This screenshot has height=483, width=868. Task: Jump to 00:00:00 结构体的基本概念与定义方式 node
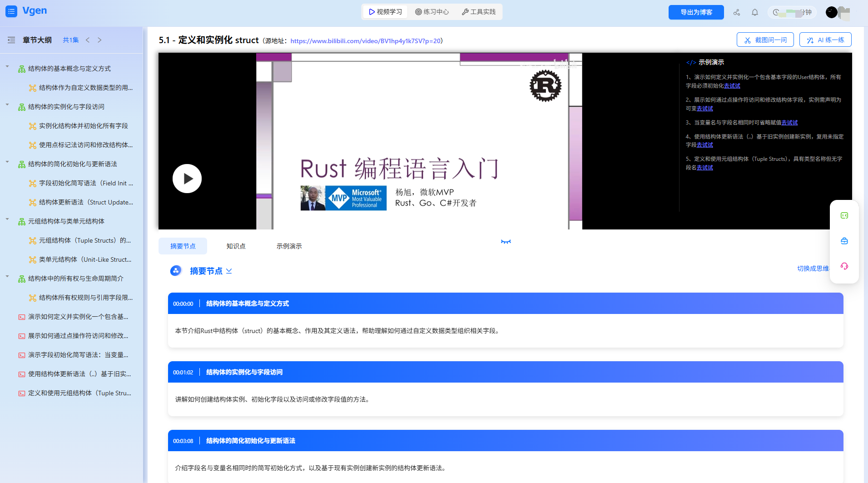pyautogui.click(x=506, y=304)
